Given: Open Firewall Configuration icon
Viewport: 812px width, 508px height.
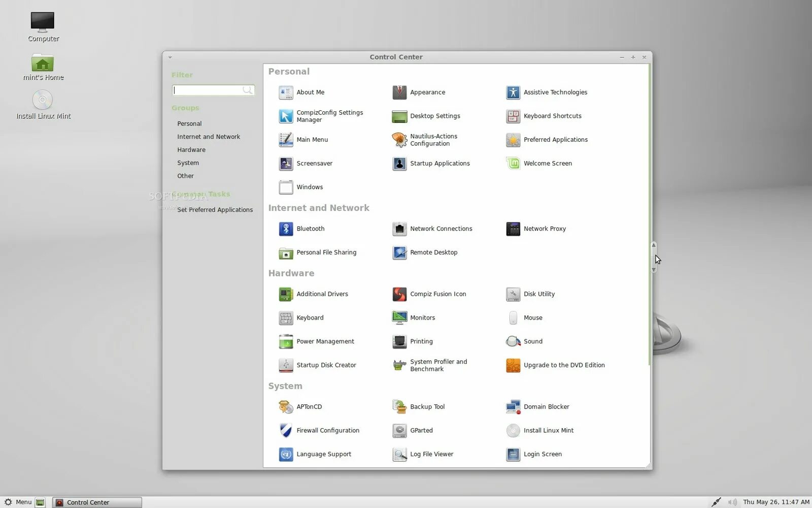Looking at the screenshot, I should pyautogui.click(x=286, y=431).
